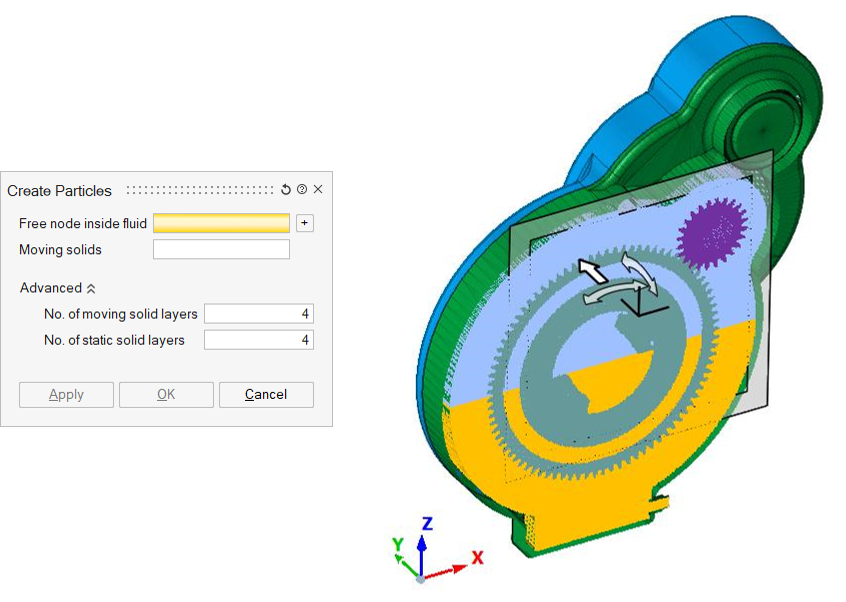846x602 pixels.
Task: Select the Free node inside fluid field
Action: coord(221,223)
